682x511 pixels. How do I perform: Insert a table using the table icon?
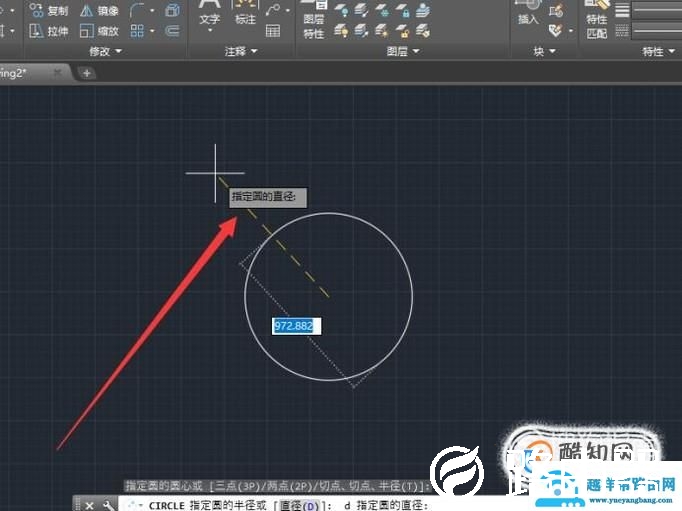click(272, 31)
